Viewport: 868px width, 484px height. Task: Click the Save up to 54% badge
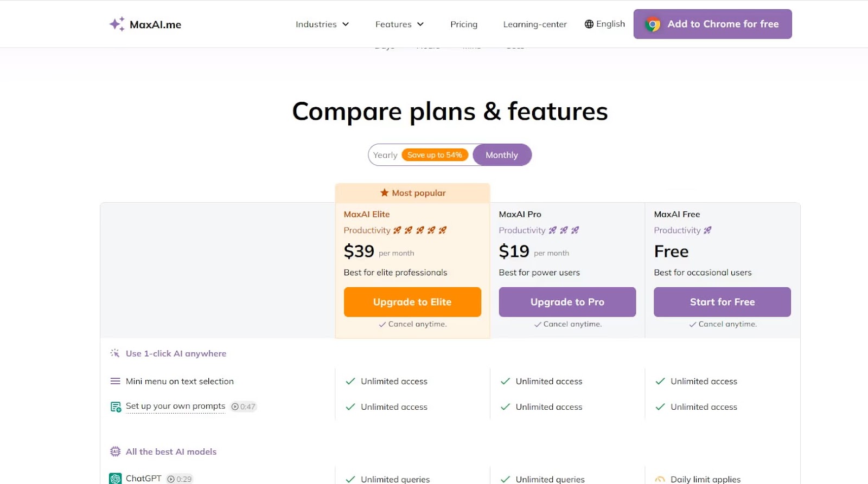click(435, 155)
